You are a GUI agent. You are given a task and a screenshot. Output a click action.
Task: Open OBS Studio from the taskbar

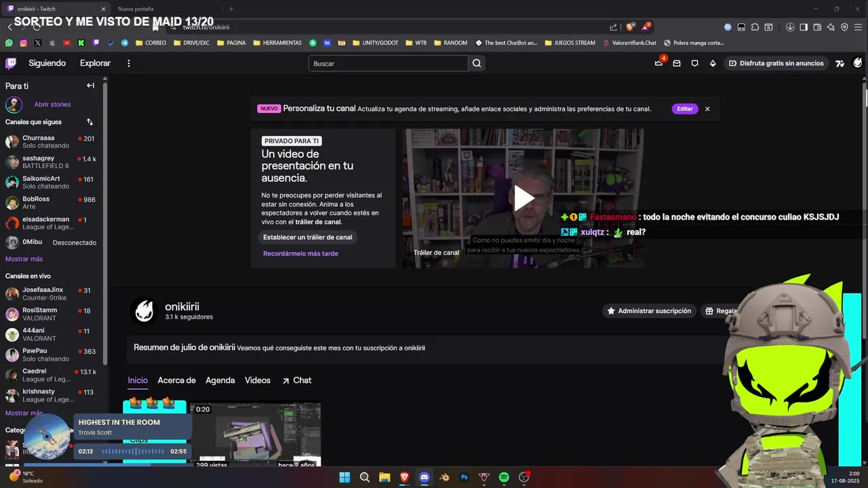point(524,477)
